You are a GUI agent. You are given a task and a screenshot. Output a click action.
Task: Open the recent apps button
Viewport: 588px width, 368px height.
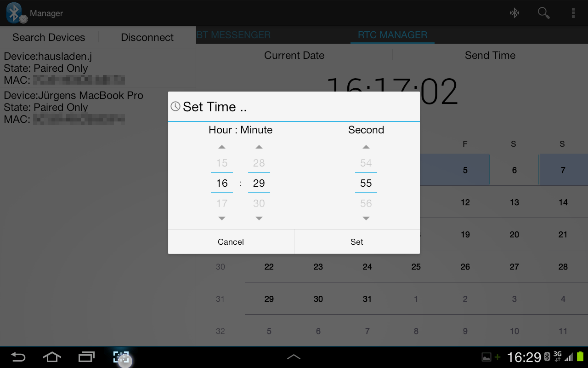pyautogui.click(x=86, y=357)
